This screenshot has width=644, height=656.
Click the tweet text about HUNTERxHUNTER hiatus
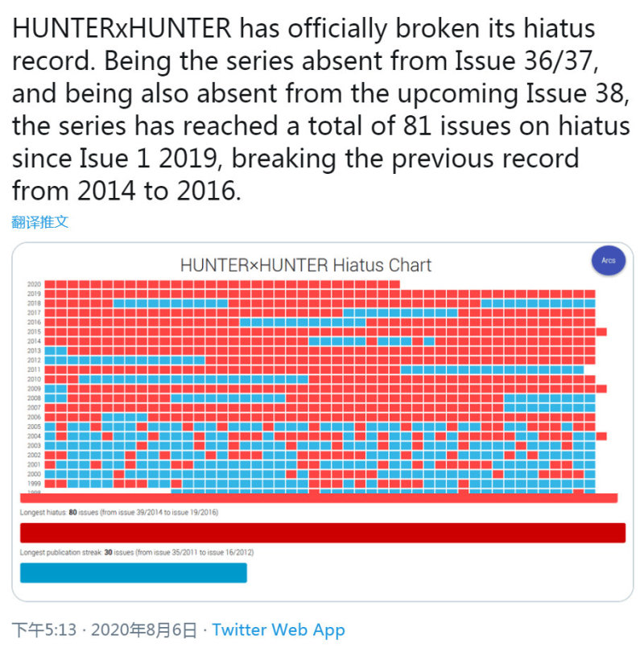pos(321,109)
